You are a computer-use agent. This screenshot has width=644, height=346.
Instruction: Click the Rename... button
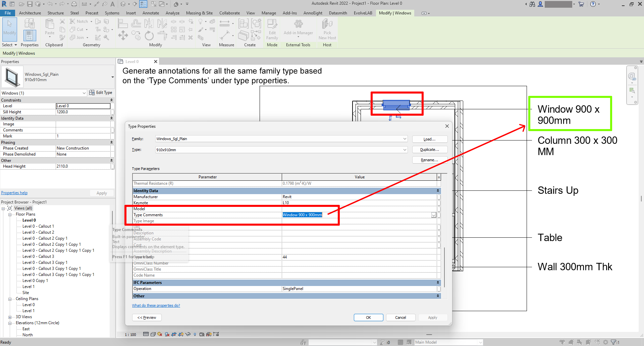[430, 160]
